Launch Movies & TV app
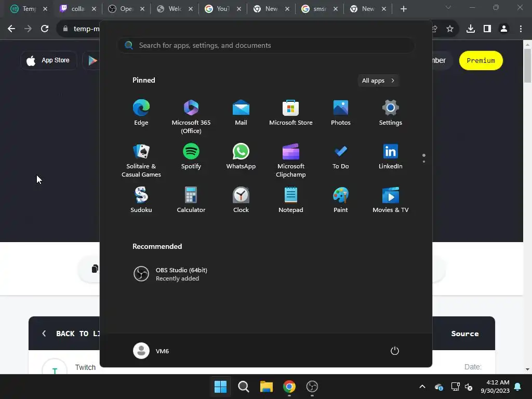The image size is (532, 399). 391,200
